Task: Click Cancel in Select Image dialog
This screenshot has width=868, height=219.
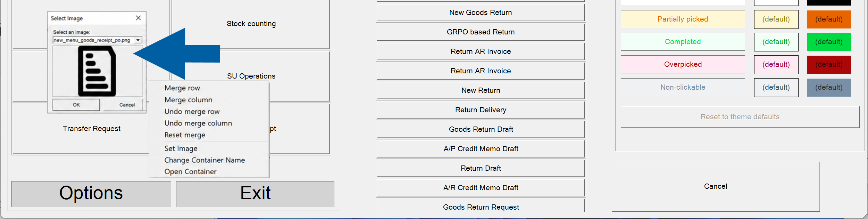Action: pyautogui.click(x=127, y=105)
